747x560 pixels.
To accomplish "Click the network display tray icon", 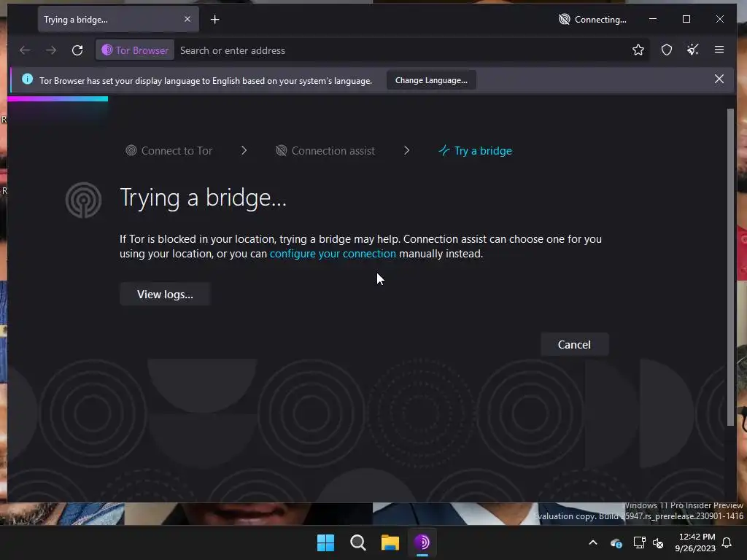I will [639, 542].
